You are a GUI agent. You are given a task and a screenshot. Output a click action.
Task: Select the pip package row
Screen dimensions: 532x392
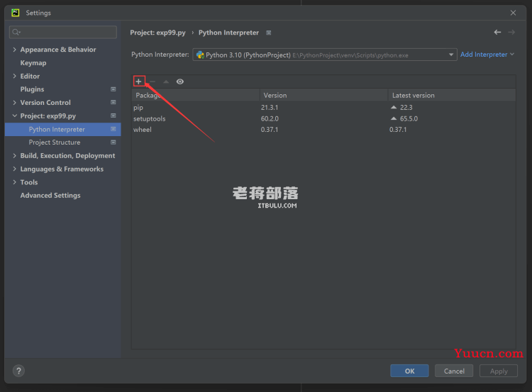323,108
